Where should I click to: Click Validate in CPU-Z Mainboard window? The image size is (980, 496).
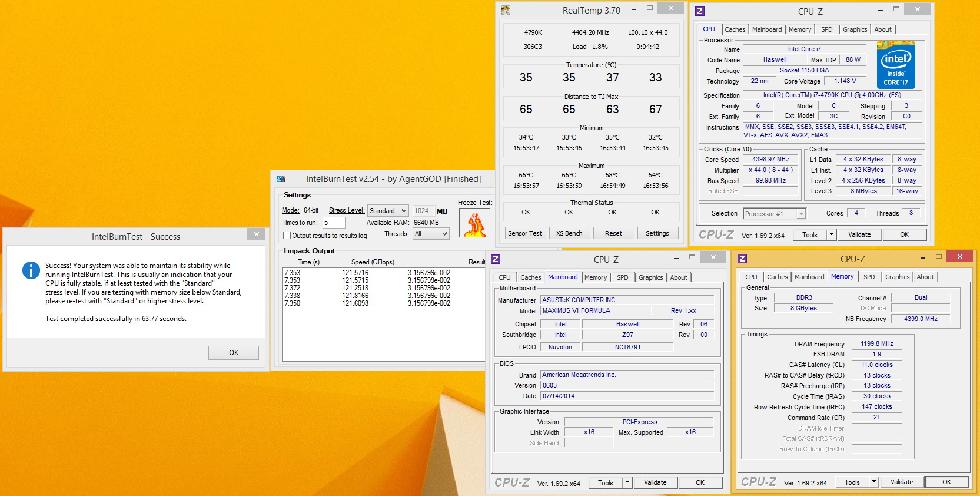[655, 482]
